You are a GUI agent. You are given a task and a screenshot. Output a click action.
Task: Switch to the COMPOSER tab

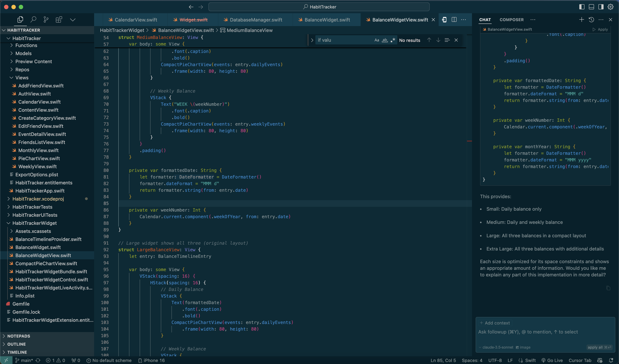(x=512, y=20)
